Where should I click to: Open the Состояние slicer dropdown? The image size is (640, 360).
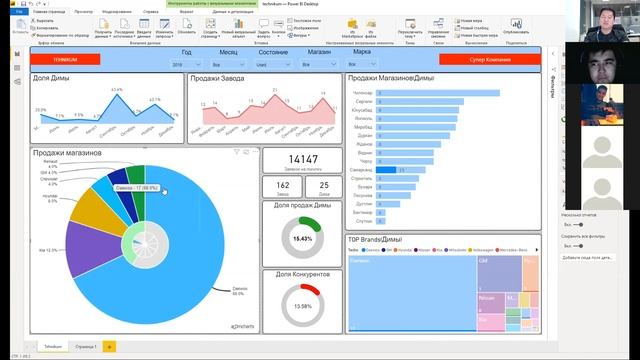(x=273, y=64)
